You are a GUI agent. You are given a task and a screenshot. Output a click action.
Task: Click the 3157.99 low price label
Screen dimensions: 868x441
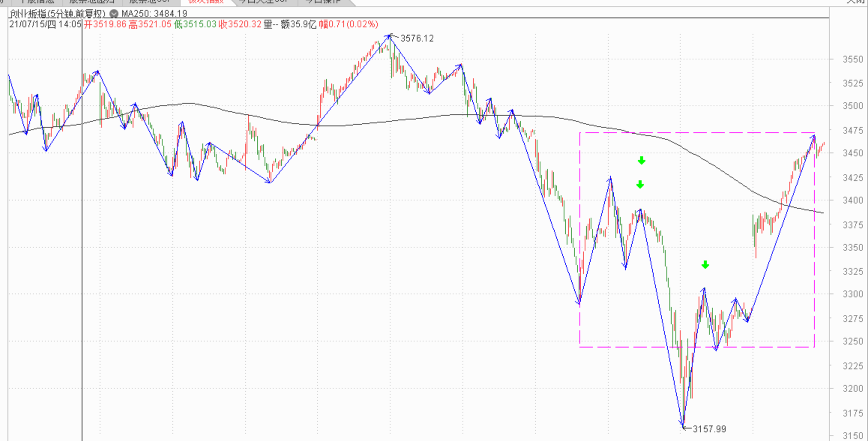click(x=709, y=429)
